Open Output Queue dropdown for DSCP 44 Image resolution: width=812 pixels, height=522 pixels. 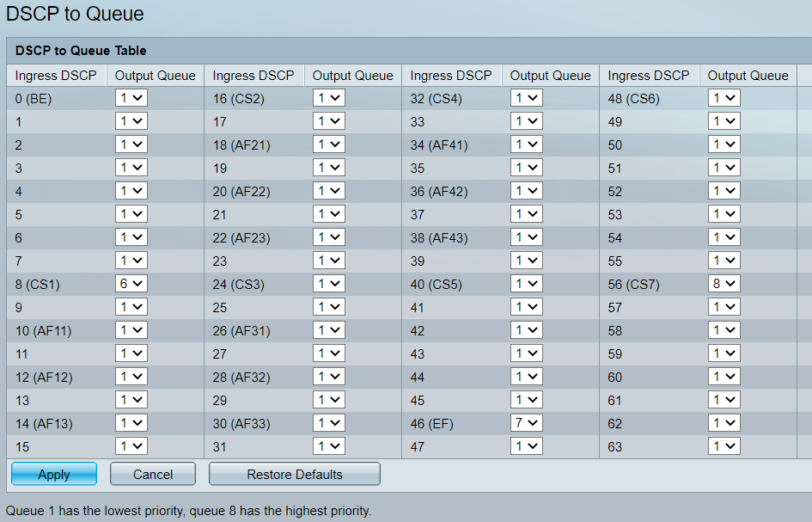[527, 377]
